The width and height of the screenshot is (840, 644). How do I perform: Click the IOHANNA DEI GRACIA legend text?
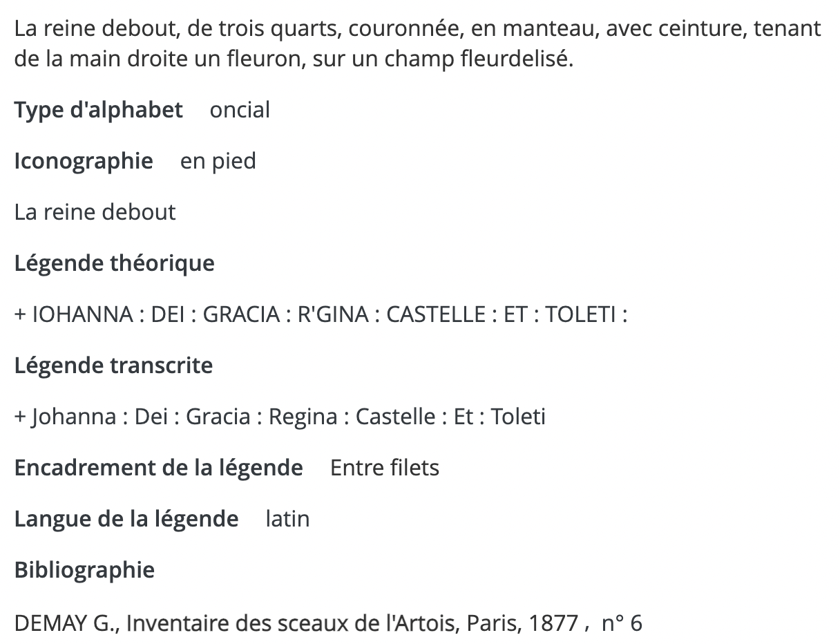click(x=321, y=314)
